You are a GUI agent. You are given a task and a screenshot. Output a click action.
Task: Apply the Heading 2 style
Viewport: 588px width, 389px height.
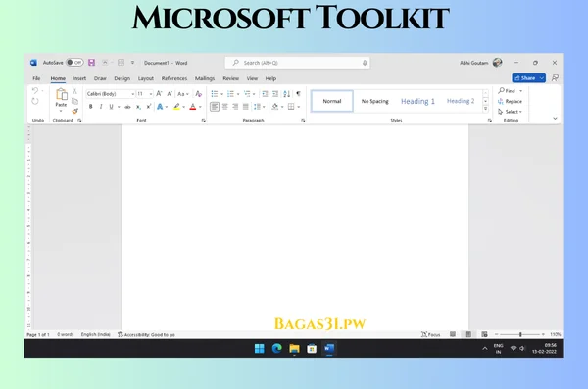click(461, 101)
